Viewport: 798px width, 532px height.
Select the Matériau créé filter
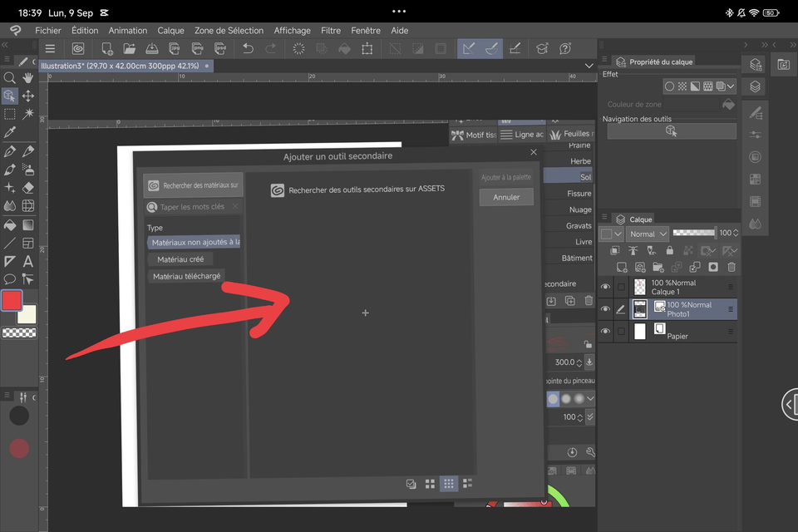coord(180,259)
